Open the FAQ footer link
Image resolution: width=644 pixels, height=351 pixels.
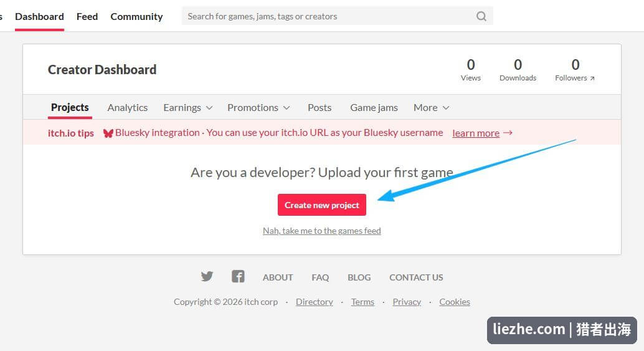pos(320,277)
